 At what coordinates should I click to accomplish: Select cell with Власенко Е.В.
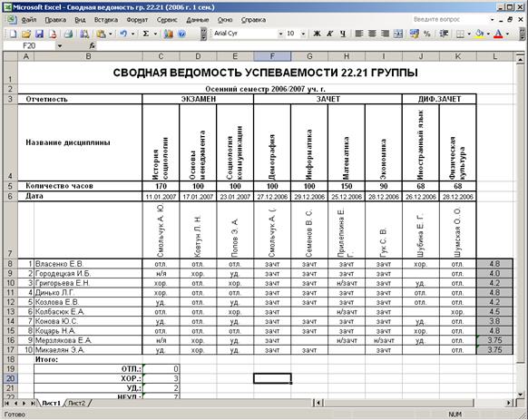pos(88,264)
